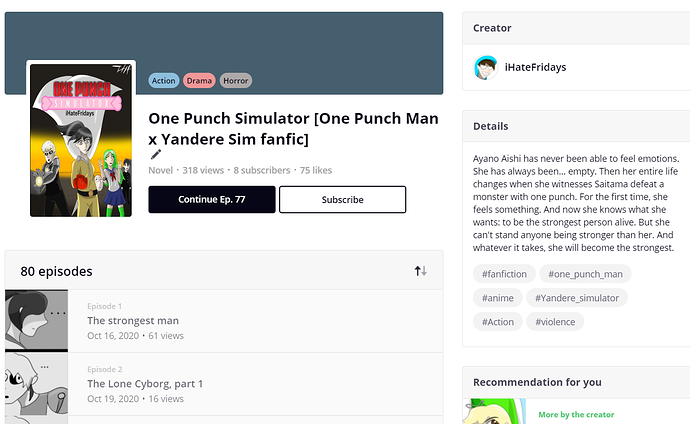Open Episode 1 thumbnail
690x424 pixels.
pos(37,321)
